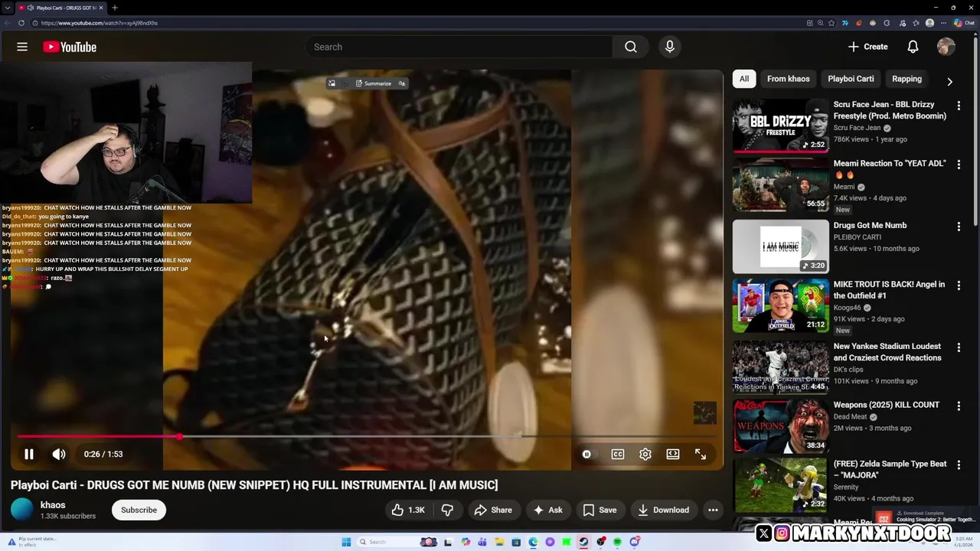Dislike the video with thumbs down

pos(447,510)
